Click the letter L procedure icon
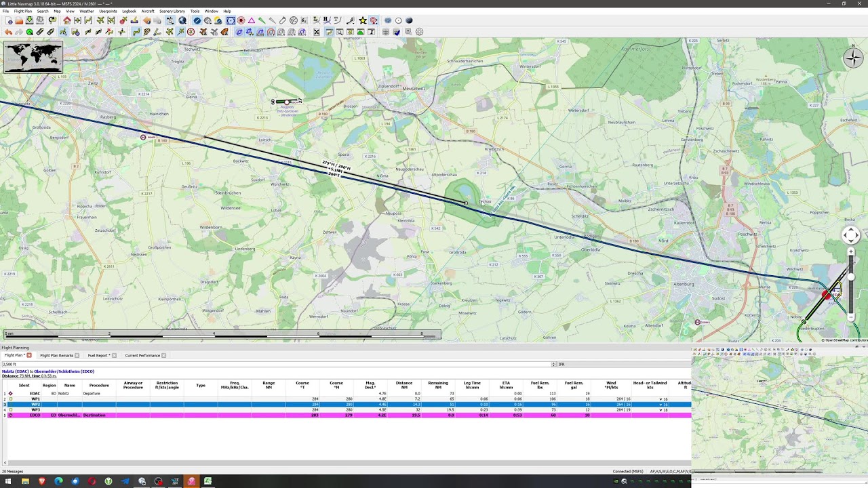 (x=316, y=20)
